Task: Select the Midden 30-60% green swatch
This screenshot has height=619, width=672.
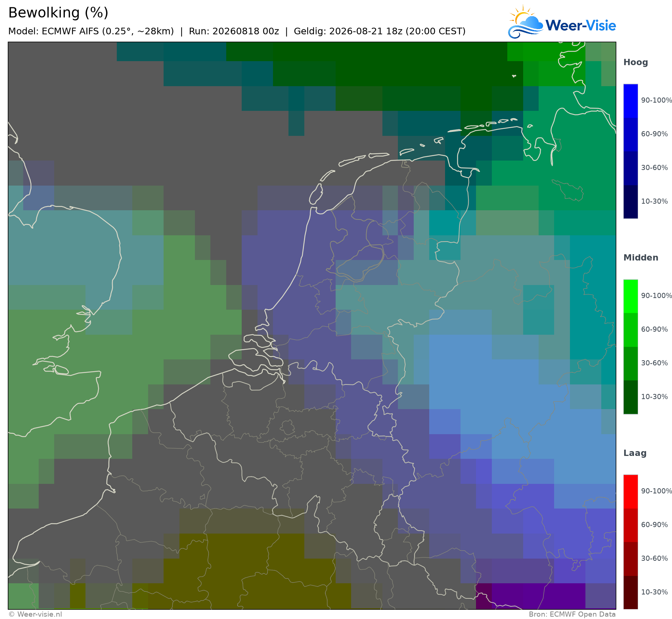Action: pyautogui.click(x=630, y=363)
